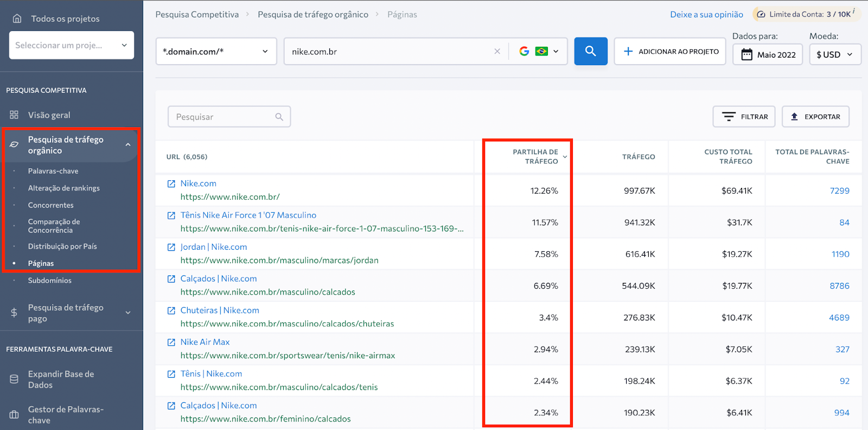Click Adicionar ao Projeto button
This screenshot has height=430, width=868.
pyautogui.click(x=670, y=51)
